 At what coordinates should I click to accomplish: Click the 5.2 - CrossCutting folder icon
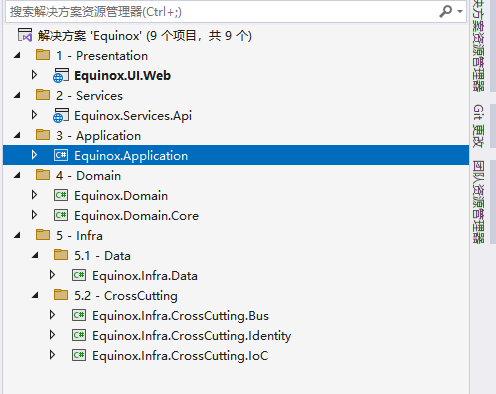tap(61, 295)
